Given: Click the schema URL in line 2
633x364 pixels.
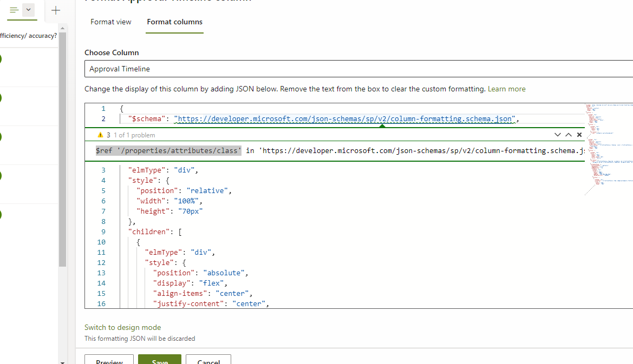Looking at the screenshot, I should click(345, 119).
